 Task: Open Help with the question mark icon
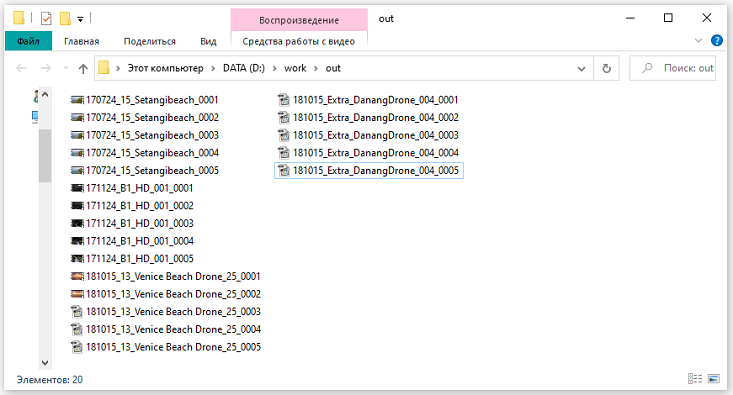pos(716,40)
